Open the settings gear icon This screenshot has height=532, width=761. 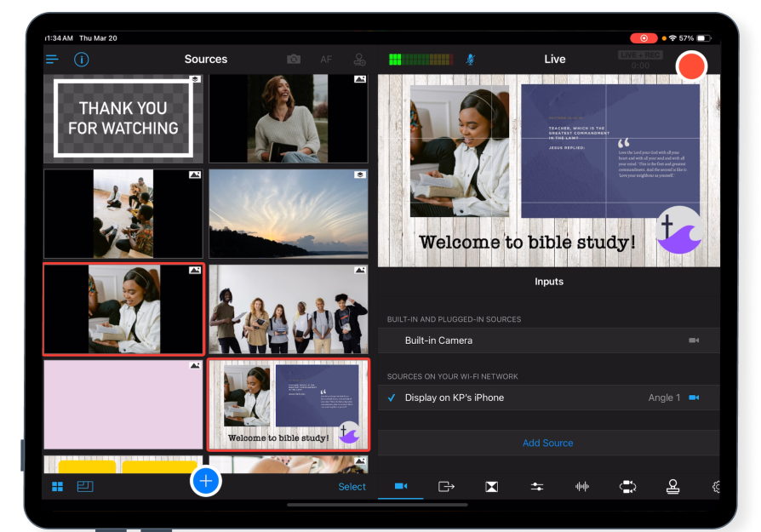[715, 486]
